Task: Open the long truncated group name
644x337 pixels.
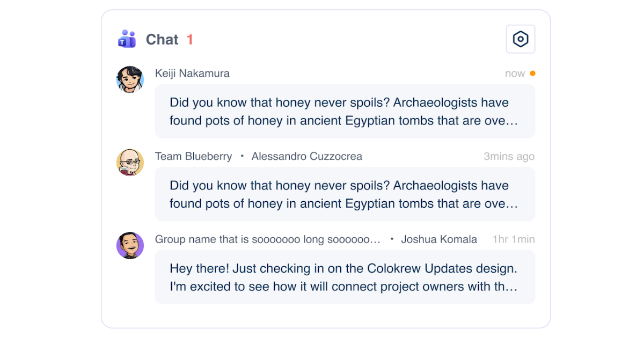Action: [x=268, y=239]
